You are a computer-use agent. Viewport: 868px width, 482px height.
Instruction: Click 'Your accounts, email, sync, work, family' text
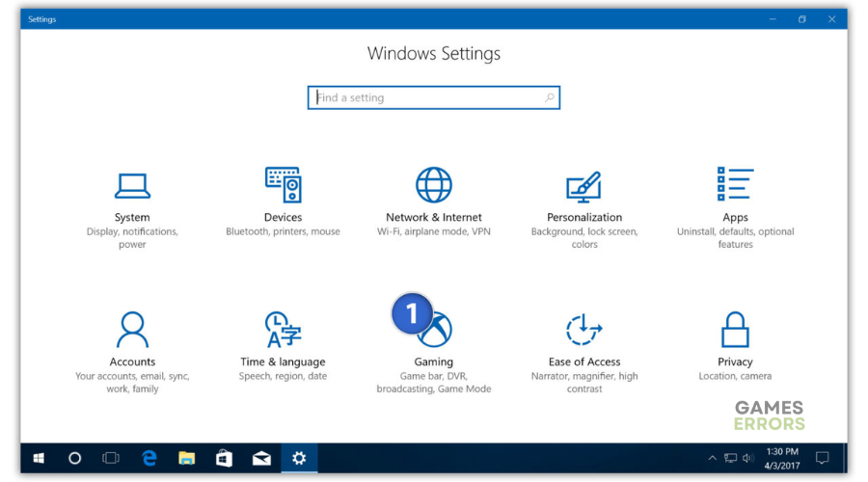pos(132,383)
